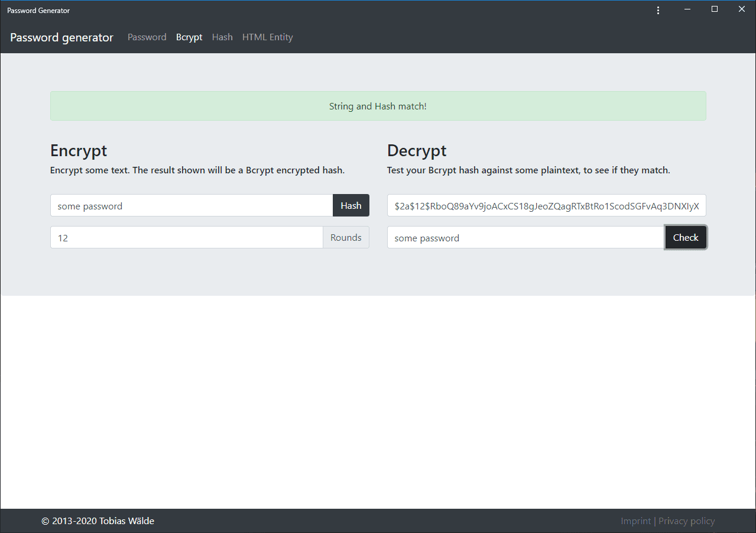This screenshot has width=756, height=533.
Task: Select the Bcrypt navigation item
Action: 189,37
